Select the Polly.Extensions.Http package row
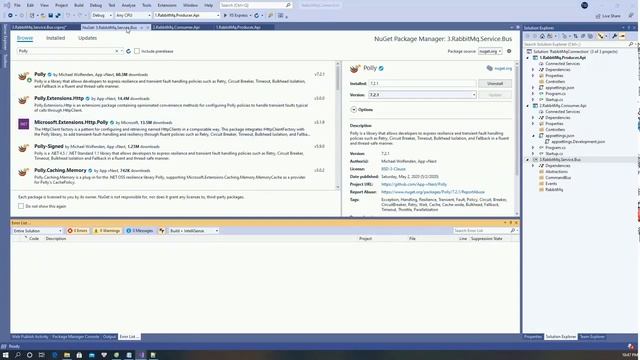640x360 pixels. click(172, 104)
